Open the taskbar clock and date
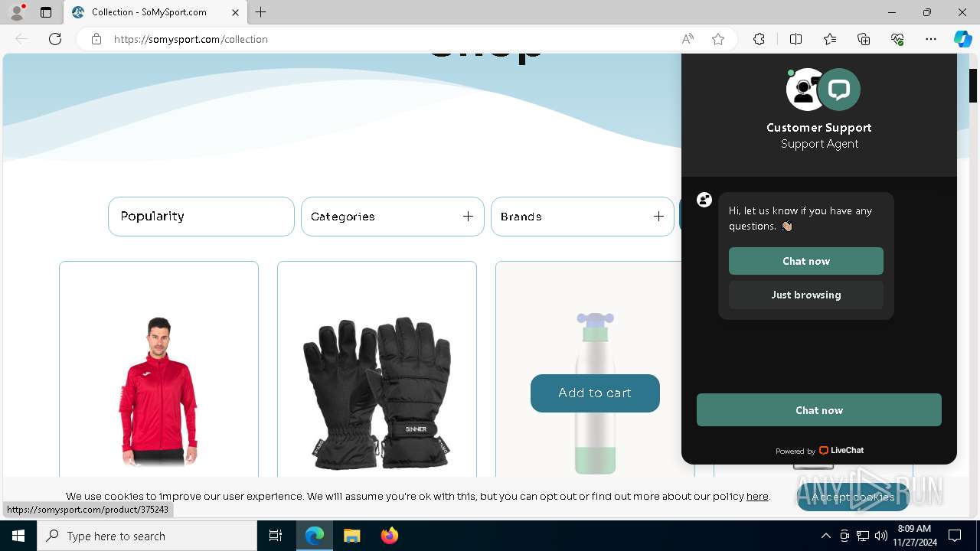Screen dimensions: 980x551 pos(914,536)
